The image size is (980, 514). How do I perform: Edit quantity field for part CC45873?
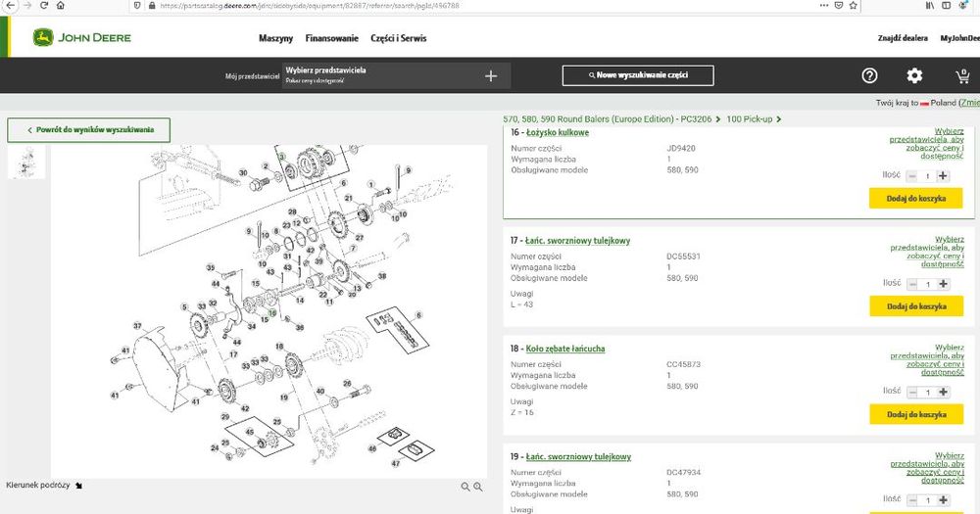(x=928, y=393)
